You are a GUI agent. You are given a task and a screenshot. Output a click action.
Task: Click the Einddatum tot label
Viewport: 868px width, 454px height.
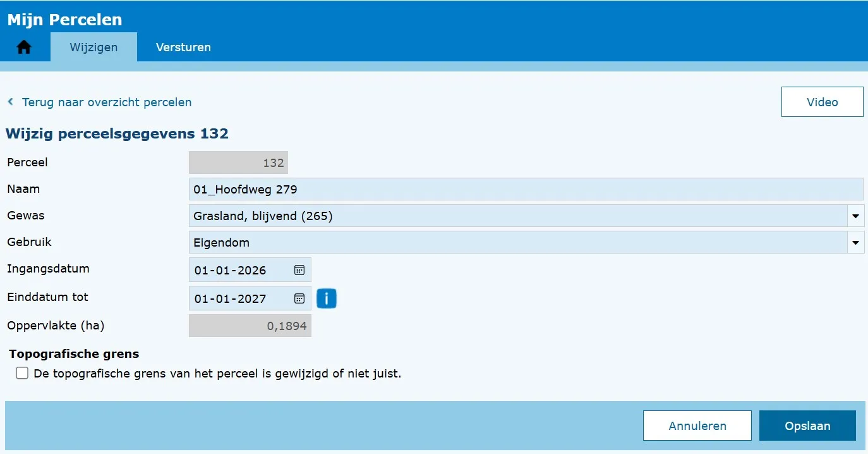[47, 297]
